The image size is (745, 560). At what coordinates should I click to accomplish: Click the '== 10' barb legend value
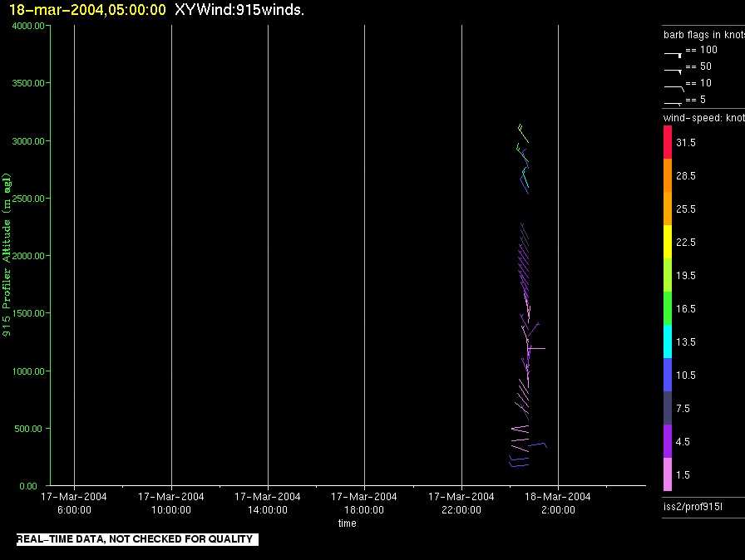pyautogui.click(x=698, y=83)
